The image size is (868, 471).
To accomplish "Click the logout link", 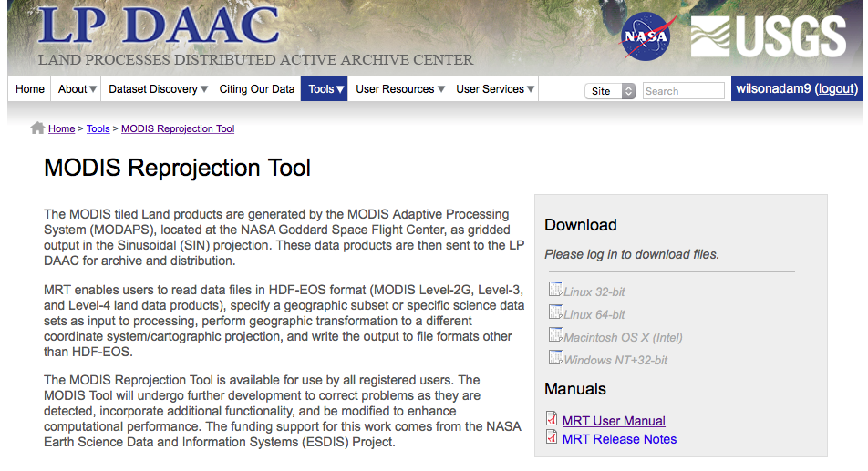I will [x=836, y=89].
